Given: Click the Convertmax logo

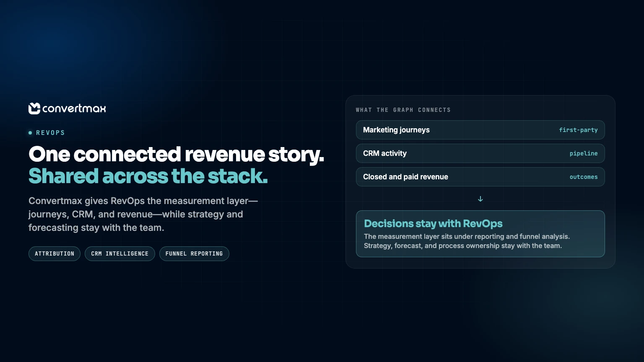Looking at the screenshot, I should 67,109.
